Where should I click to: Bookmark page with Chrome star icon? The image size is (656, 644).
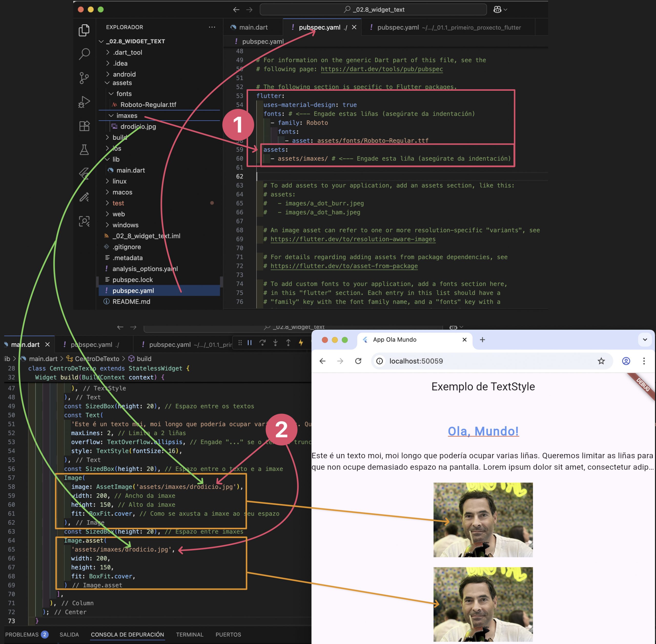[x=601, y=361]
